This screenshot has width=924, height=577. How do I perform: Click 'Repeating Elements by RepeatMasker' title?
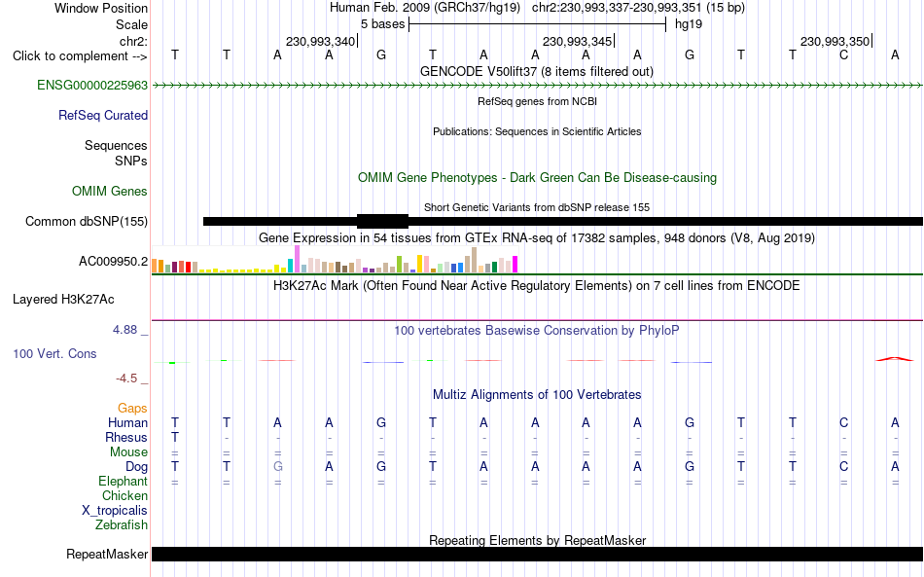click(x=537, y=540)
